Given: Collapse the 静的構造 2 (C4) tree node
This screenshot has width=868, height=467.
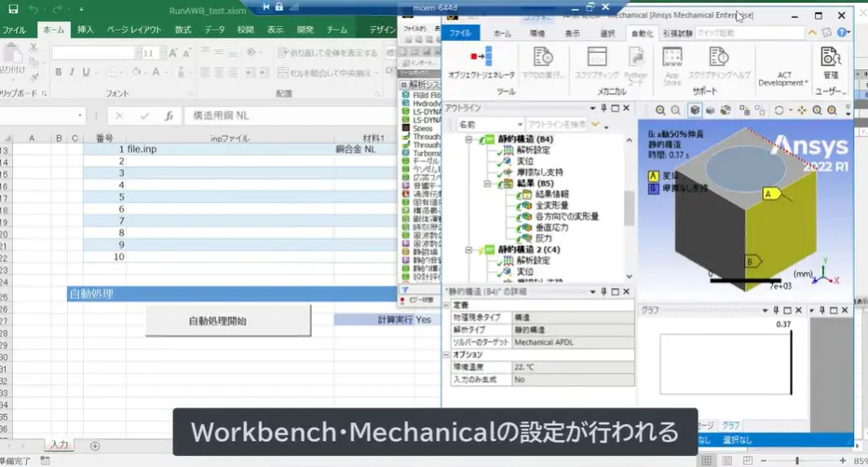Looking at the screenshot, I should pos(468,250).
